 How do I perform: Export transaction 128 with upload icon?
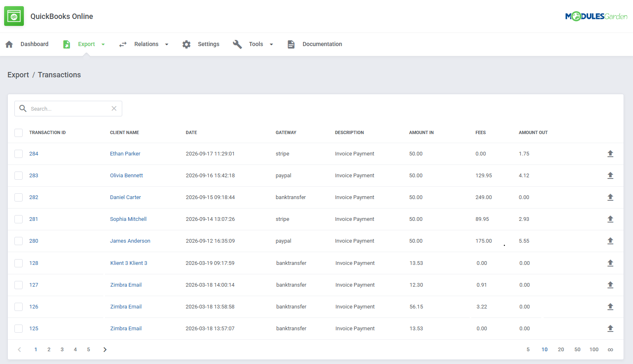[610, 263]
